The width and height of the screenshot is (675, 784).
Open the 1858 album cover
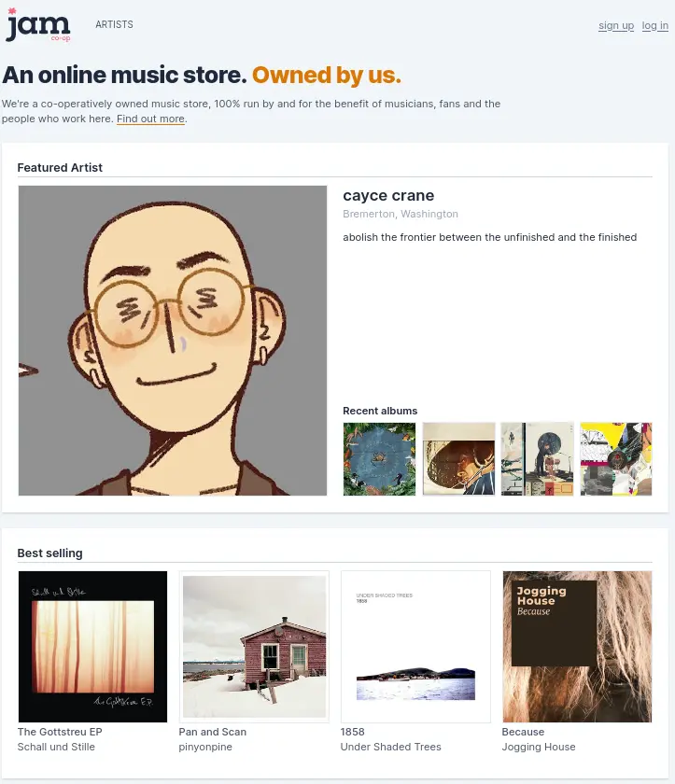pyautogui.click(x=415, y=646)
